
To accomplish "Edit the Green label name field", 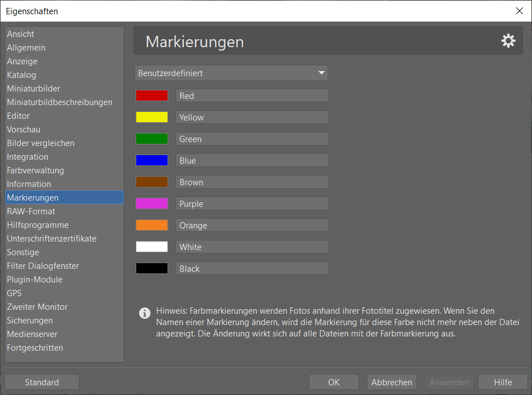I will [x=252, y=139].
